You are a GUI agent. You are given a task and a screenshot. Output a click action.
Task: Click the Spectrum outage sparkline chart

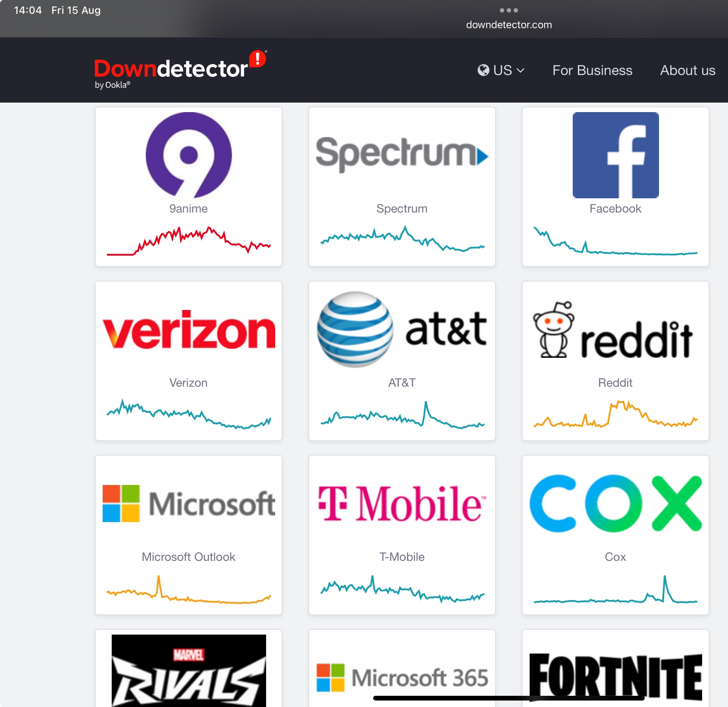(x=402, y=238)
